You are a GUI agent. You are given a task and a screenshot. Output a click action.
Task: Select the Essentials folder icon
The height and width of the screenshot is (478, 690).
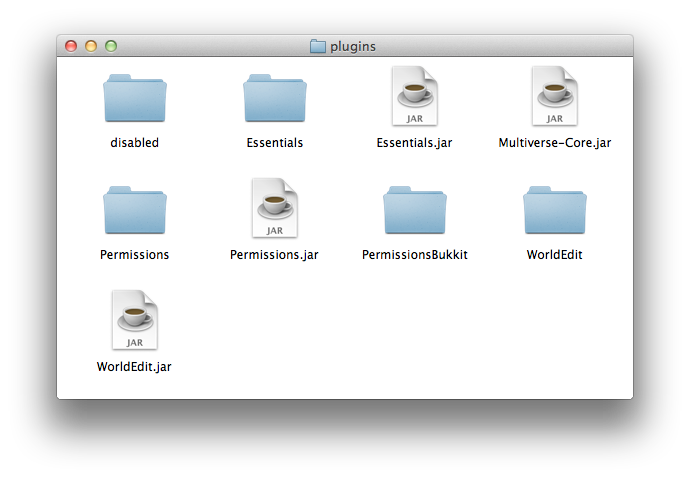coord(275,98)
